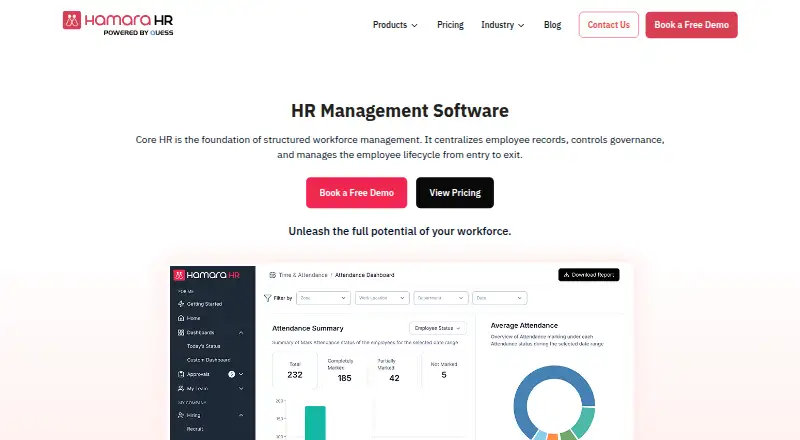Collapse the Hiring section chevron

point(241,415)
